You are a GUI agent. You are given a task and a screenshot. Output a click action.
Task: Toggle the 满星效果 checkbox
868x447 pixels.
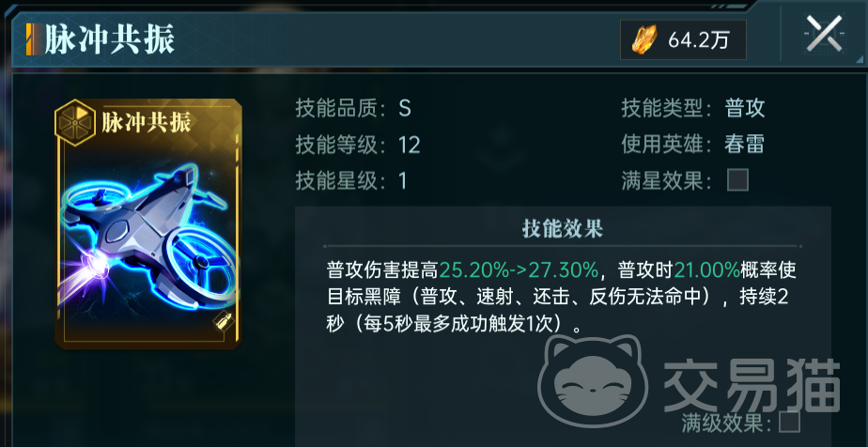coord(737,180)
